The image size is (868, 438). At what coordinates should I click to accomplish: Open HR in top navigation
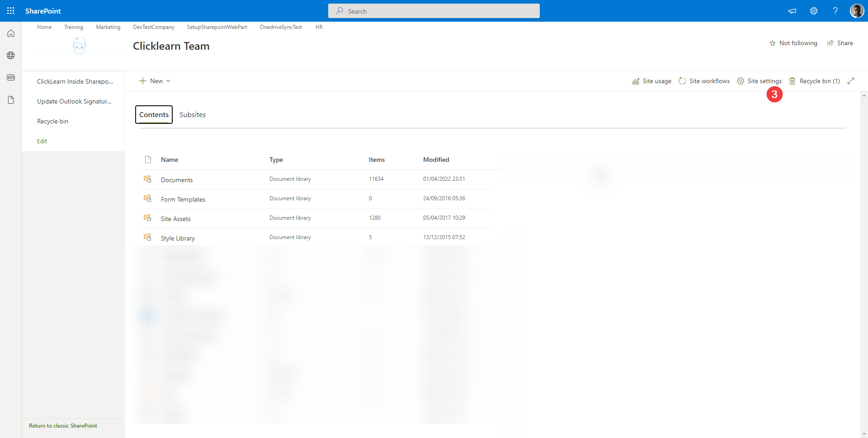tap(319, 27)
